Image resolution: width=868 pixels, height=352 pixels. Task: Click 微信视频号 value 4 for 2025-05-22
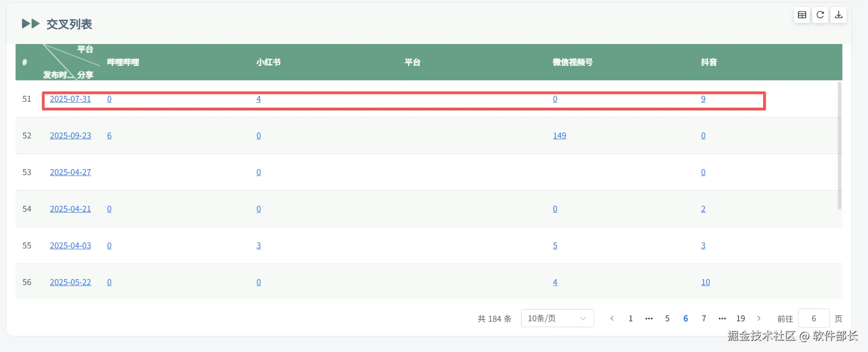[555, 282]
